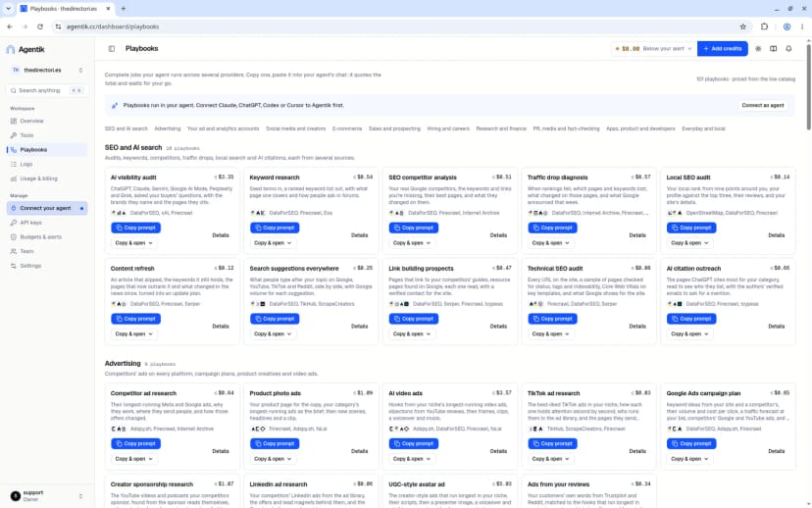This screenshot has height=508, width=812.
Task: Open Copy & open dropdown for Keyword research
Action: (x=273, y=243)
